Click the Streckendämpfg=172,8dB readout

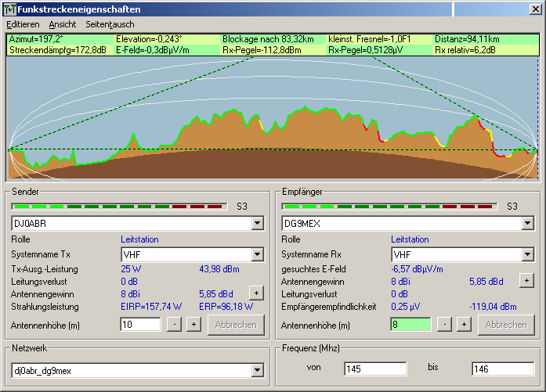(x=57, y=50)
